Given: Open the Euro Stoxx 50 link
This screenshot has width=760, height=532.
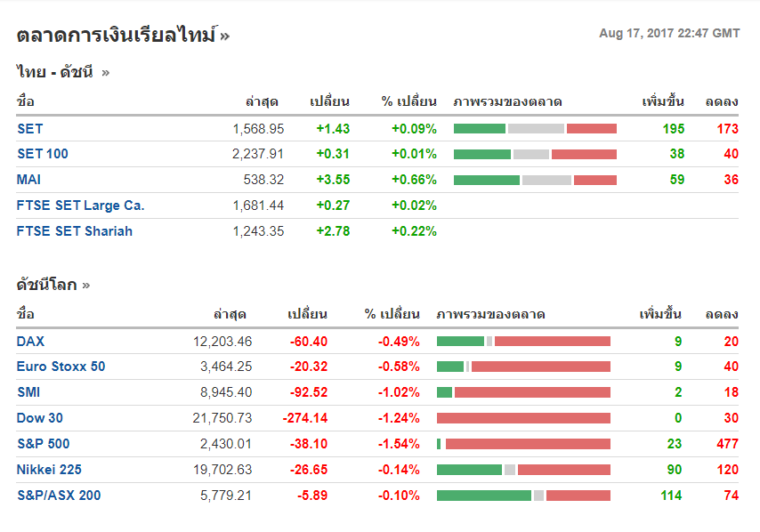Looking at the screenshot, I should click(x=61, y=367).
